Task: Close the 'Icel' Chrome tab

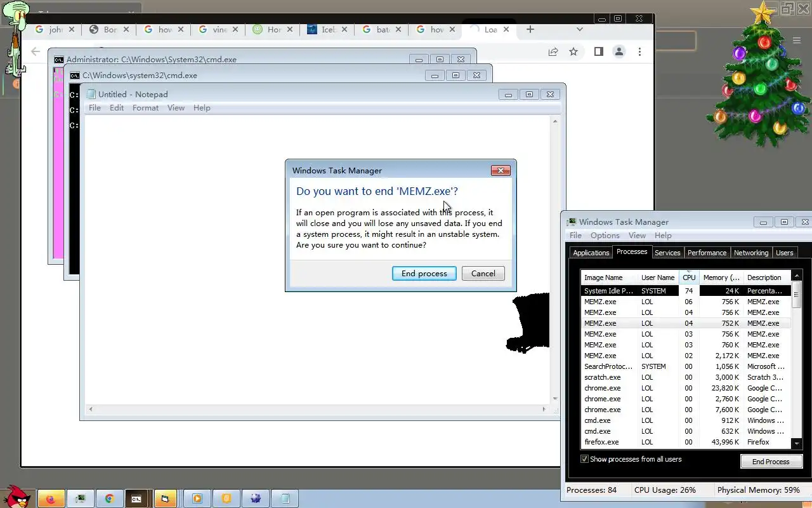Action: click(345, 29)
